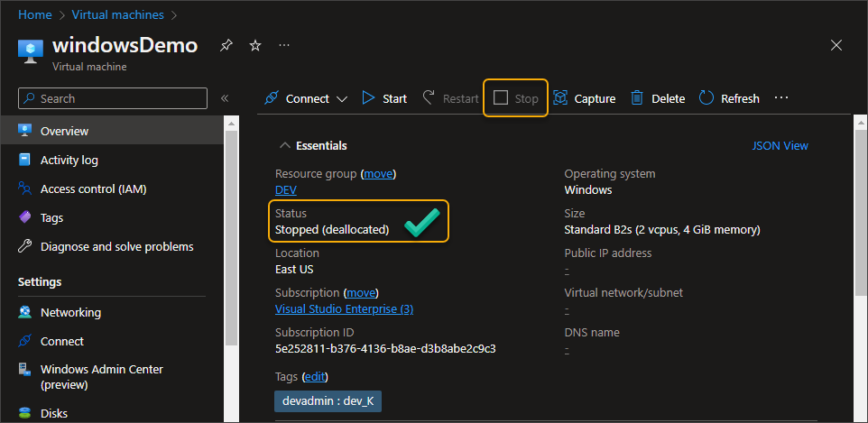This screenshot has height=423, width=868.
Task: Focus the Search box in sidebar
Action: (x=113, y=98)
